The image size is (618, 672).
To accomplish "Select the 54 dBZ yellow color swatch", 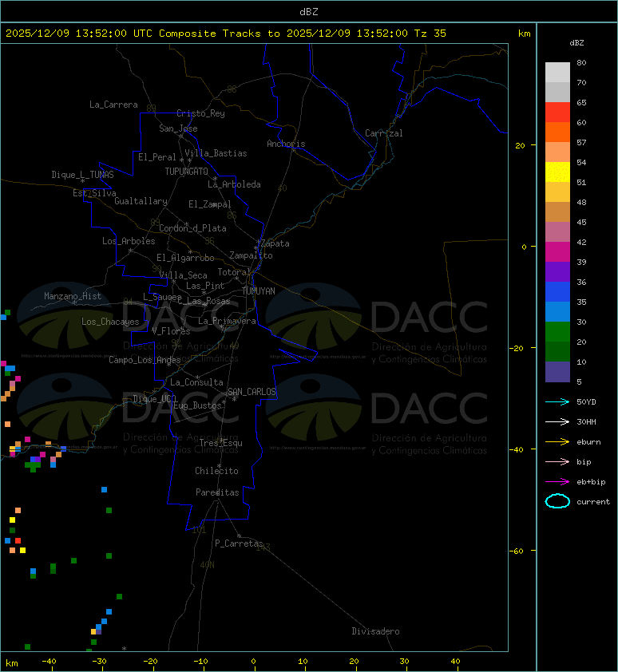I will 557,172.
